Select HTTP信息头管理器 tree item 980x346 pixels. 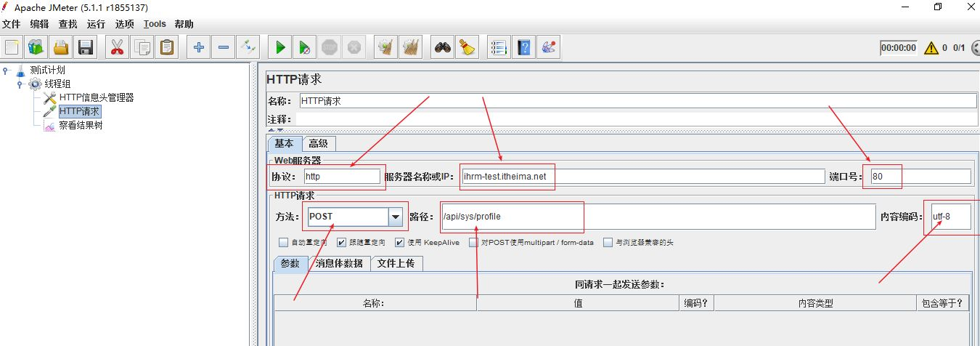(x=97, y=97)
